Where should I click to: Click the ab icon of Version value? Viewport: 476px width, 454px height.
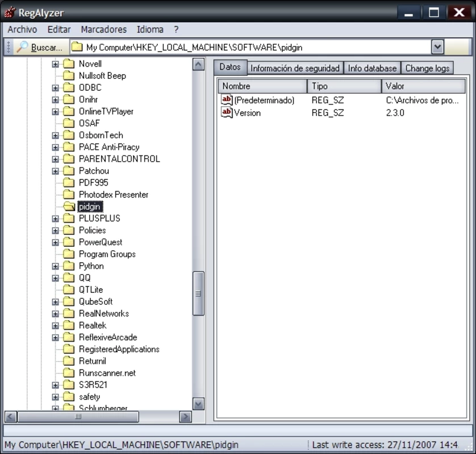(227, 112)
